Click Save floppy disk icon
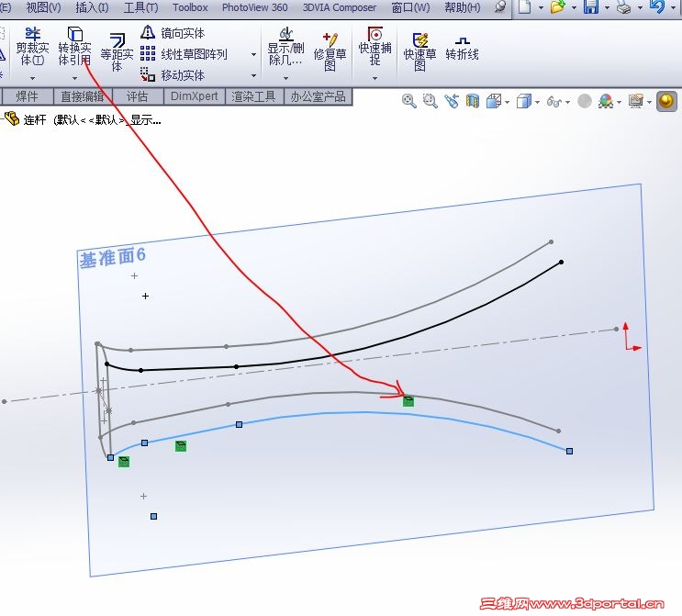The image size is (682, 616). click(x=590, y=7)
